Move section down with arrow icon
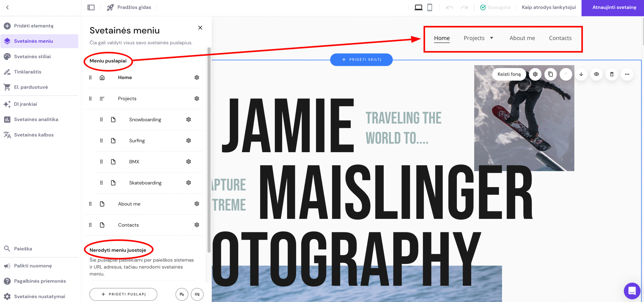Image resolution: width=644 pixels, height=302 pixels. [581, 74]
